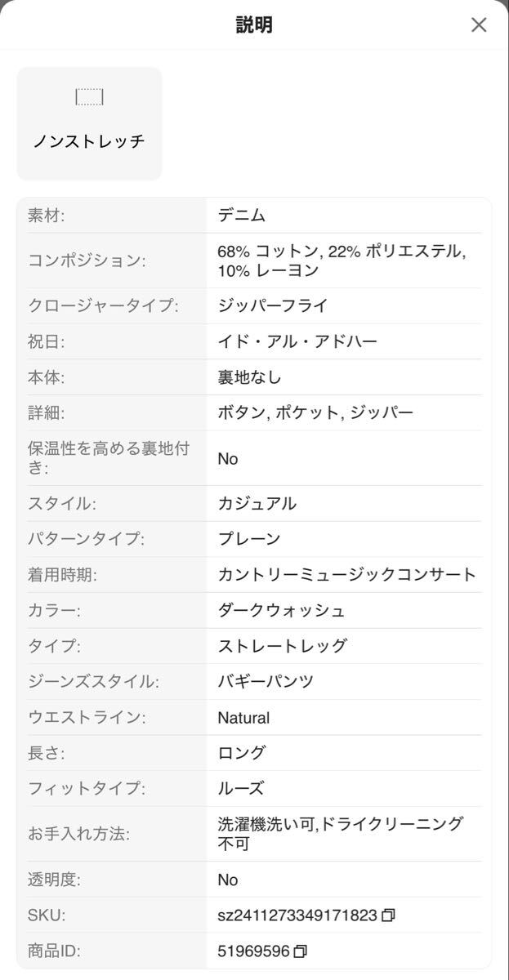Tap the 説明 header title

[x=254, y=24]
